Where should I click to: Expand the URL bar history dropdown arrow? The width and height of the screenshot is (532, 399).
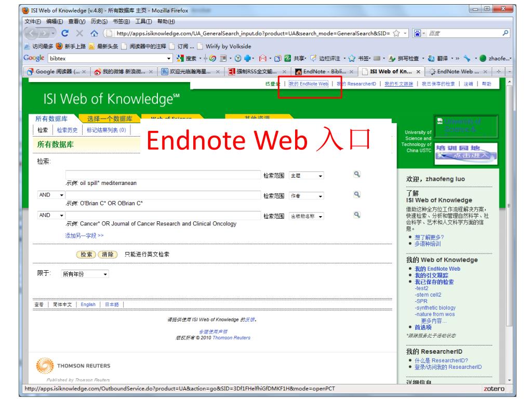point(405,33)
